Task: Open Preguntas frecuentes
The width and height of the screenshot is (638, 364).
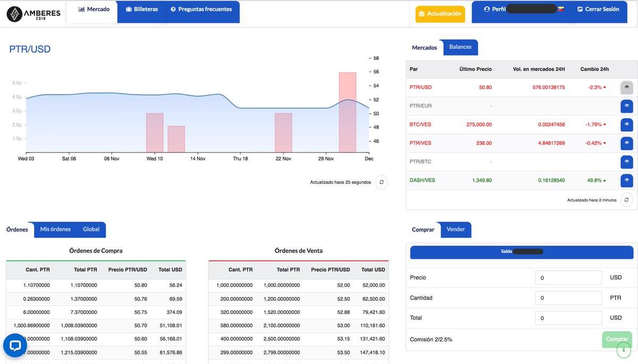Action: [x=202, y=10]
